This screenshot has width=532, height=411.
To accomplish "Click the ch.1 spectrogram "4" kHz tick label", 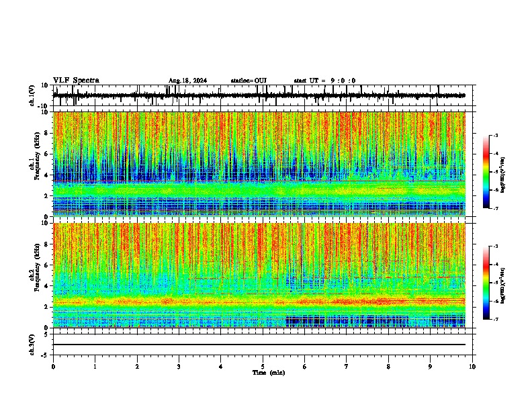I will (47, 175).
